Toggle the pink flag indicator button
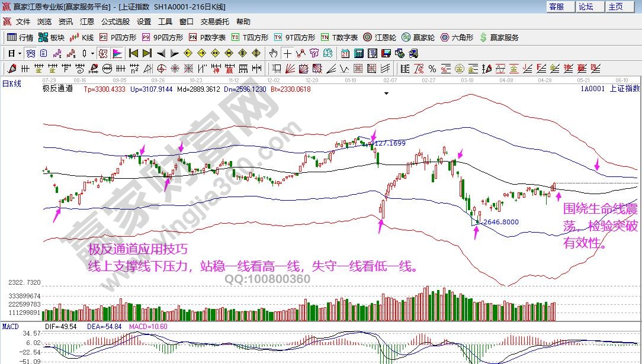Image resolution: width=642 pixels, height=364 pixels. point(117,53)
